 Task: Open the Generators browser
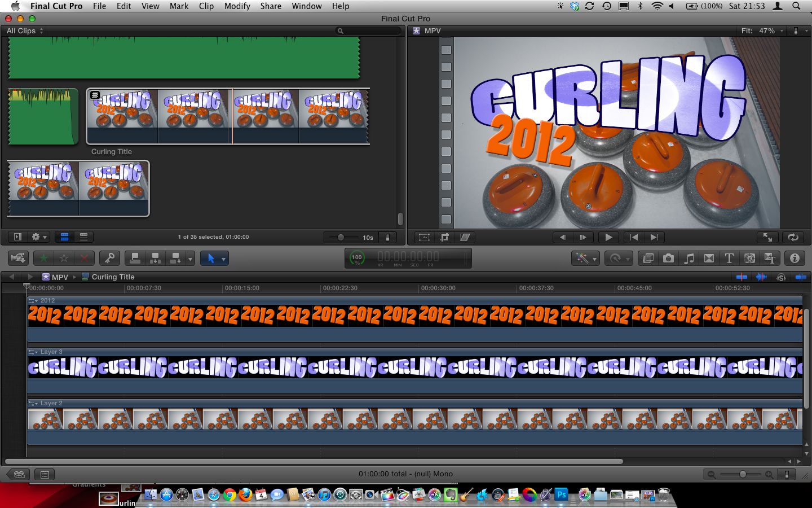[749, 259]
